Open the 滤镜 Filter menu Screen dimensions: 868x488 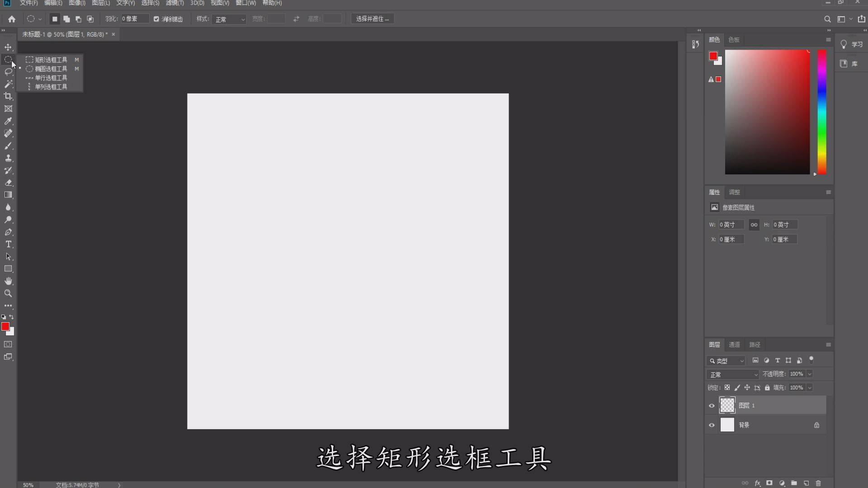175,3
